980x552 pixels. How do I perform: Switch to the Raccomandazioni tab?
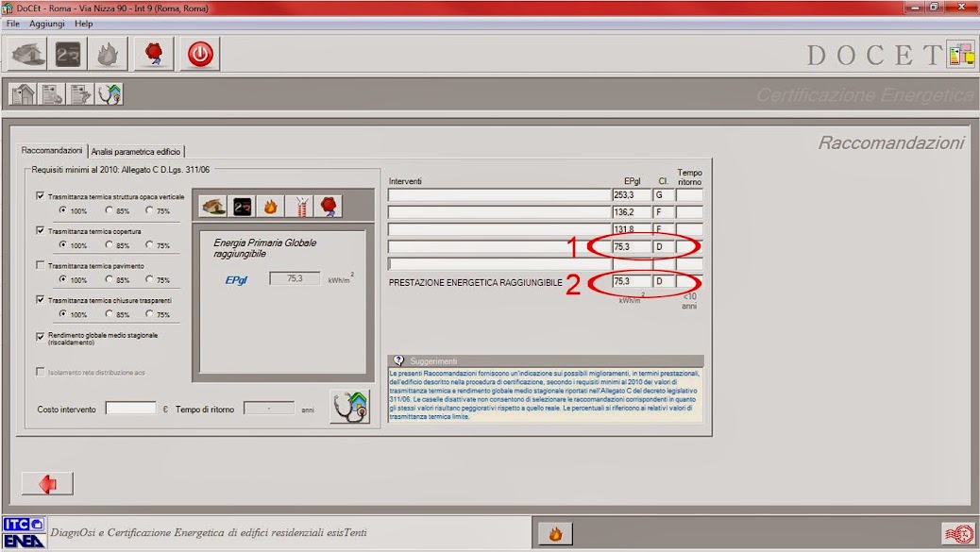(52, 150)
